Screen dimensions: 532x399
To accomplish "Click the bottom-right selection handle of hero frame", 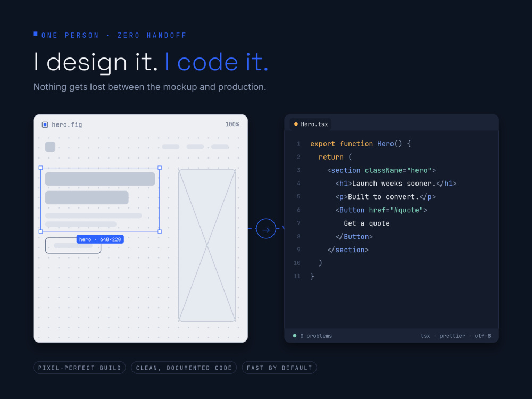I will tap(160, 231).
